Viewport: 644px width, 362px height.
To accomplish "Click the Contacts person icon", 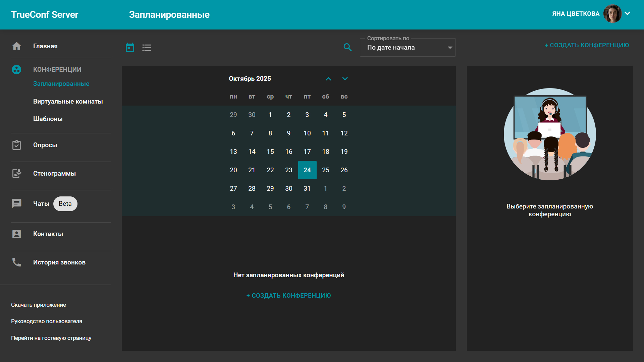I will (16, 234).
